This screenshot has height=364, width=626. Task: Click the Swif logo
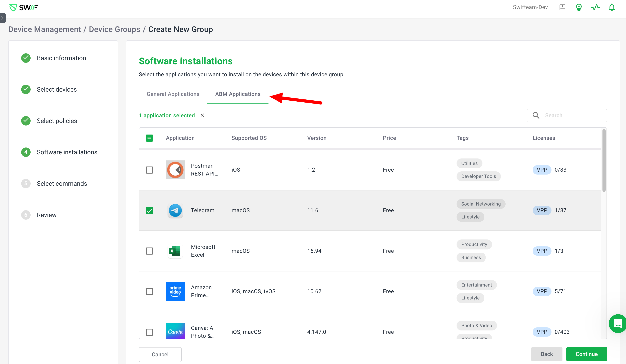click(x=24, y=7)
